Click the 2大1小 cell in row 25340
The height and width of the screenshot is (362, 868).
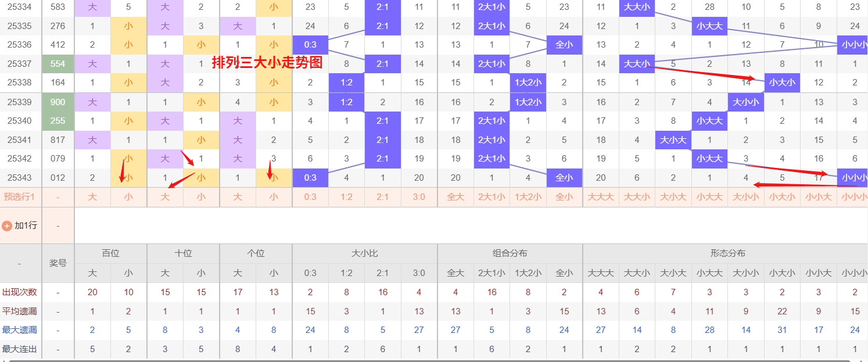[492, 121]
